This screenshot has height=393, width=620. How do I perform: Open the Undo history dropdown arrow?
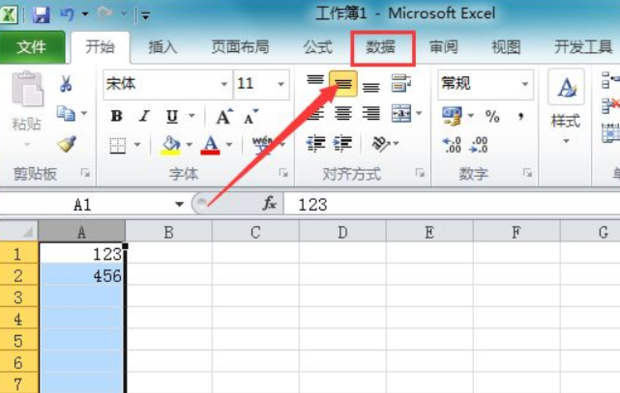[85, 15]
